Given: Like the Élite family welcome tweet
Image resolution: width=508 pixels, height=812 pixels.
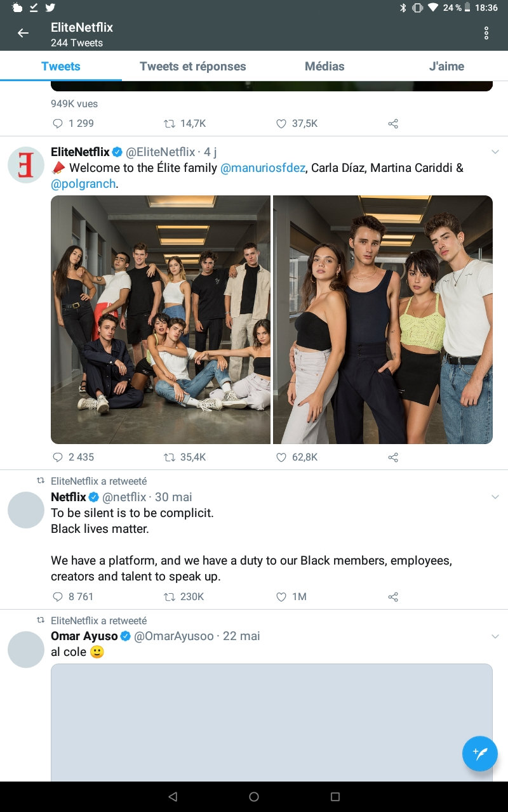Looking at the screenshot, I should 281,457.
